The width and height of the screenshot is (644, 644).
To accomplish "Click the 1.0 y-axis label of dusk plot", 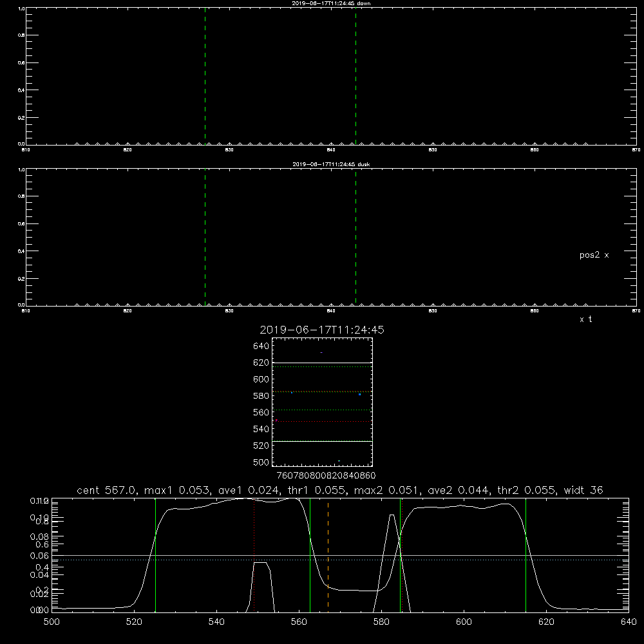I will (21, 169).
